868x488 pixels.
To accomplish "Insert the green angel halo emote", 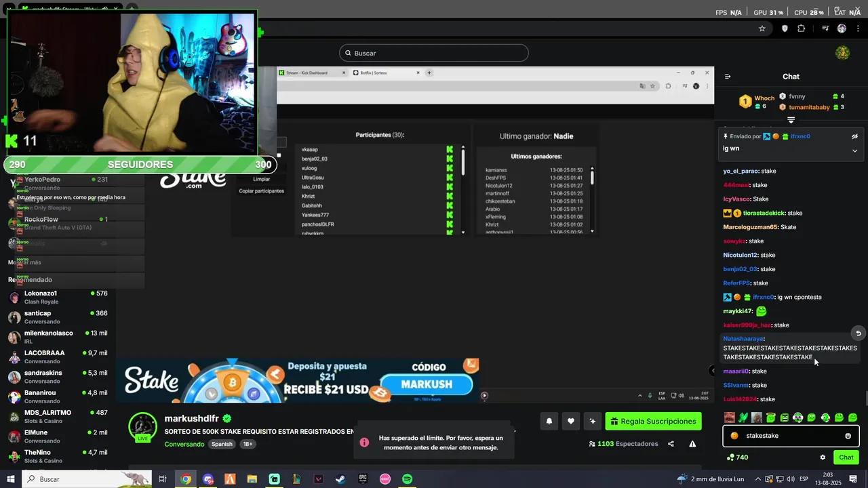I will coord(771,418).
